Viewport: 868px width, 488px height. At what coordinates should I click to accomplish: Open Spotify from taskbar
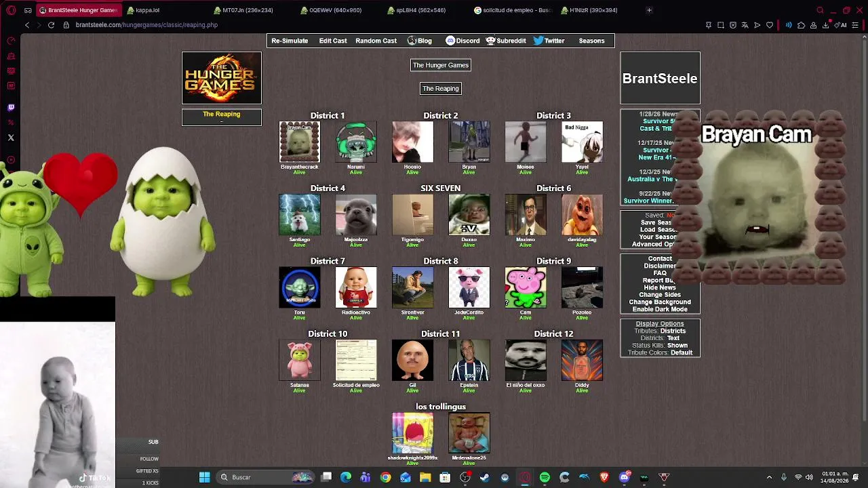point(545,477)
